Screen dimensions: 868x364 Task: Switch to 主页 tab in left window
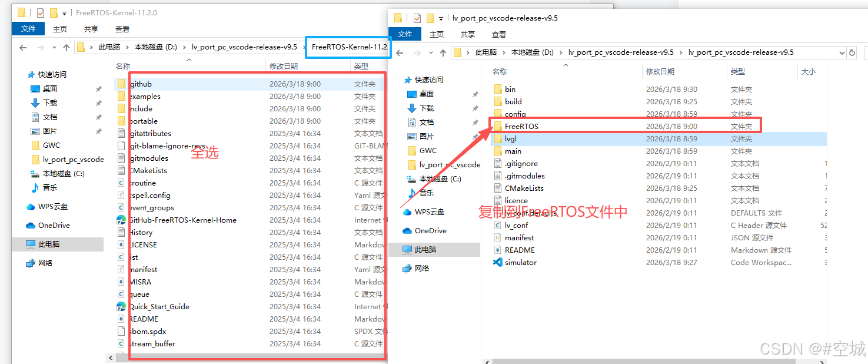[60, 29]
